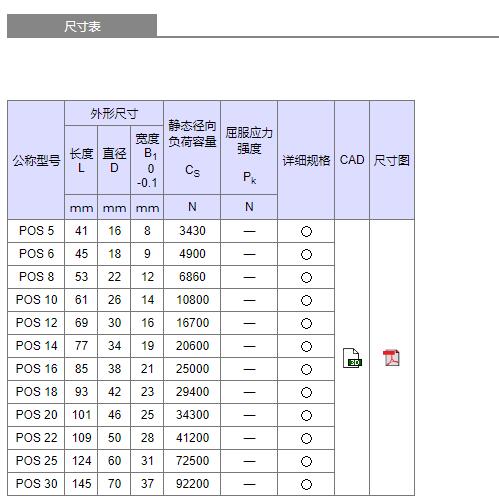Click the CAD column header
Image resolution: width=499 pixels, height=504 pixels.
pyautogui.click(x=352, y=160)
